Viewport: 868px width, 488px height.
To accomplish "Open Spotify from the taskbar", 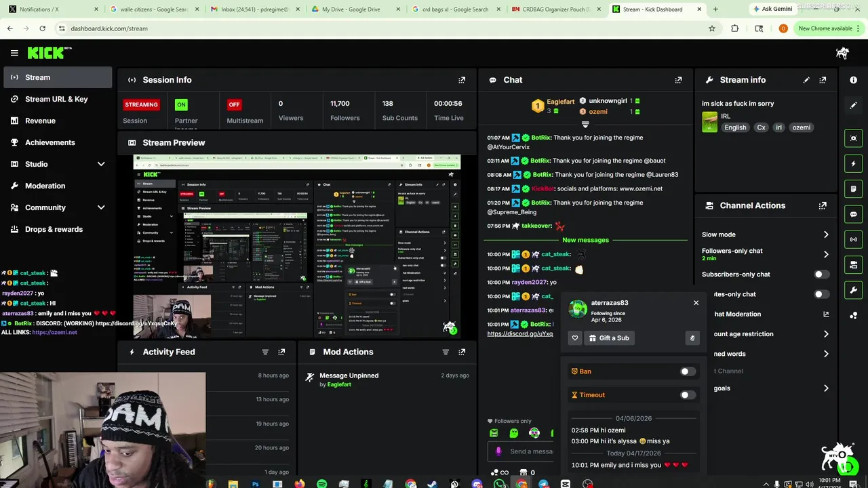I will click(321, 484).
